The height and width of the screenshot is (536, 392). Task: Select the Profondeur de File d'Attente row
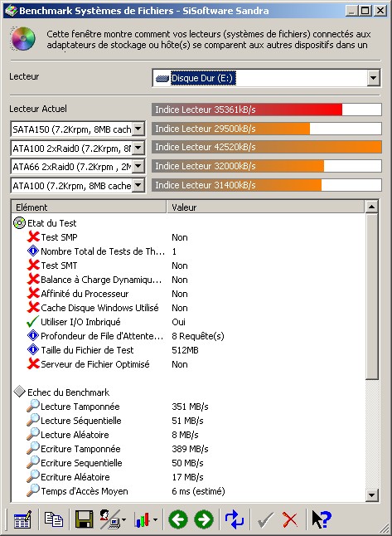coord(188,336)
